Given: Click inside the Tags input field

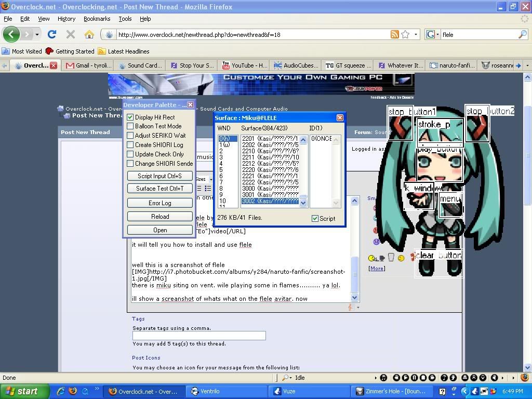Looking at the screenshot, I should click(x=198, y=335).
